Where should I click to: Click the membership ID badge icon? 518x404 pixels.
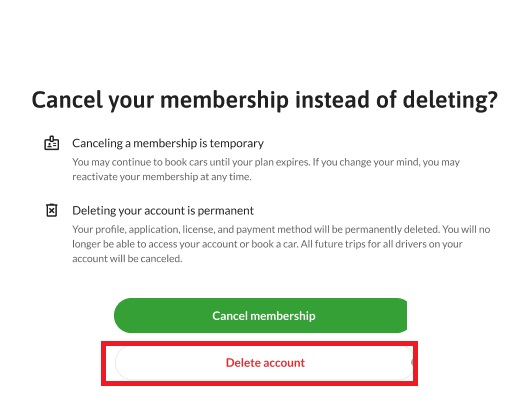(52, 143)
